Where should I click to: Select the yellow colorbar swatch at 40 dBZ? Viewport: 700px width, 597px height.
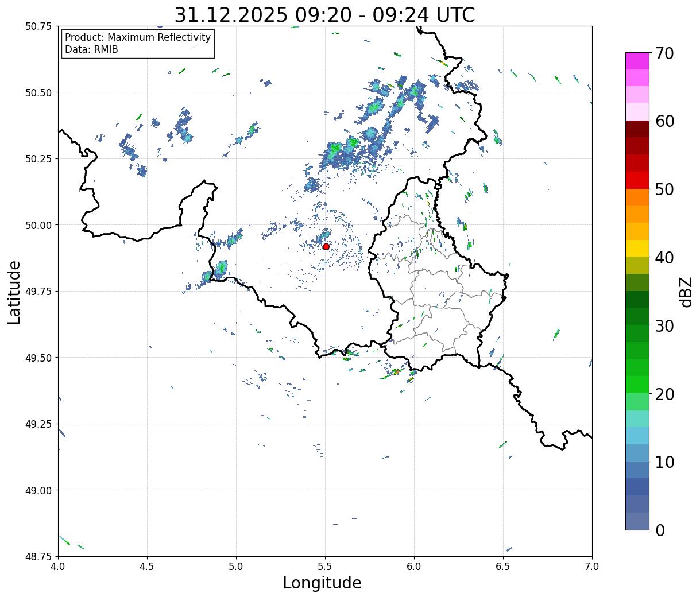(637, 248)
